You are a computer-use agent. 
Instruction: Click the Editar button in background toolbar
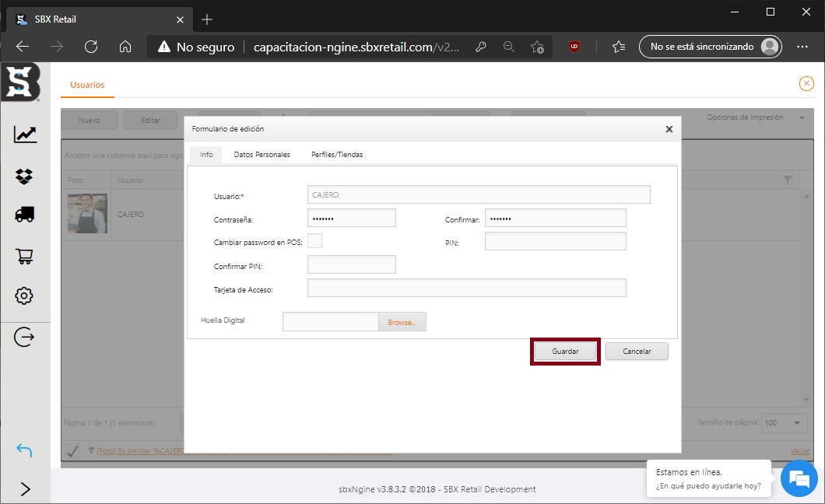click(150, 121)
